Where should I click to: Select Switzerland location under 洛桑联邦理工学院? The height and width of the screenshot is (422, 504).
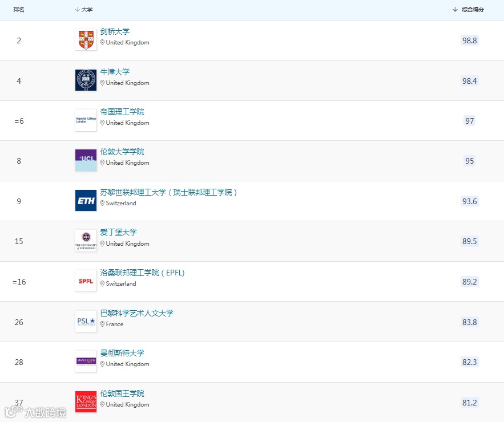[121, 283]
